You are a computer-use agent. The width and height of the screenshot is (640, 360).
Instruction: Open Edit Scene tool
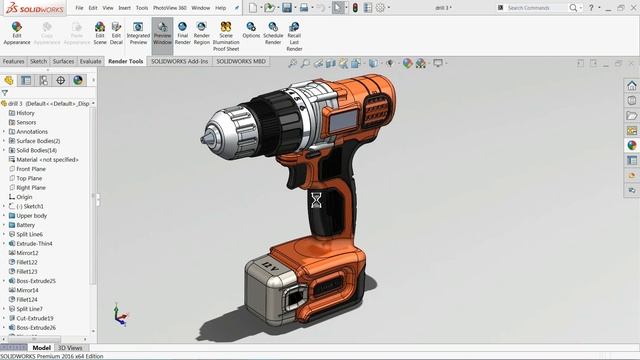pos(100,33)
